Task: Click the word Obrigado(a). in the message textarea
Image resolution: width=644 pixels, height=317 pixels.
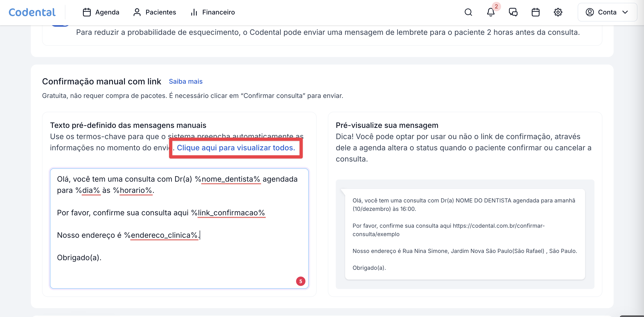Action: (x=79, y=257)
